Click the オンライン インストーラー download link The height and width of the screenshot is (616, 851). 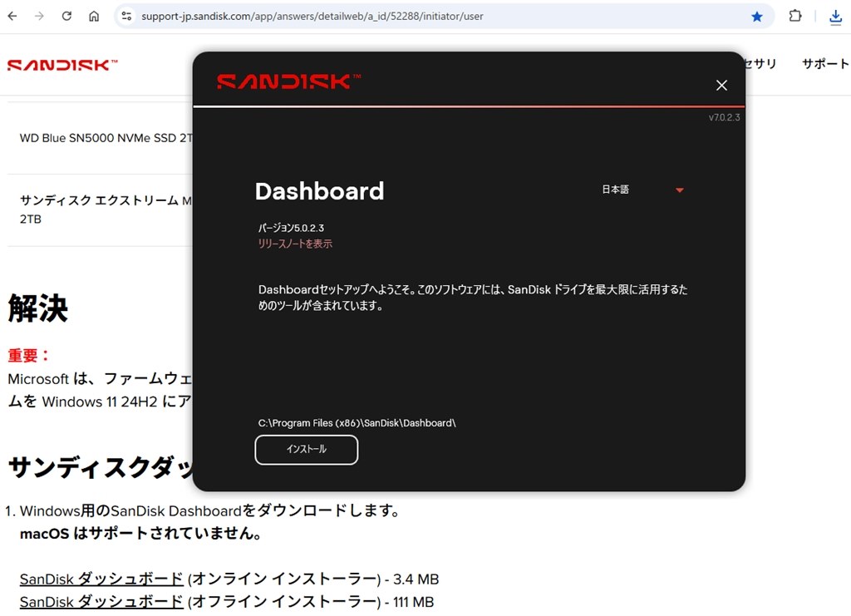point(100,579)
